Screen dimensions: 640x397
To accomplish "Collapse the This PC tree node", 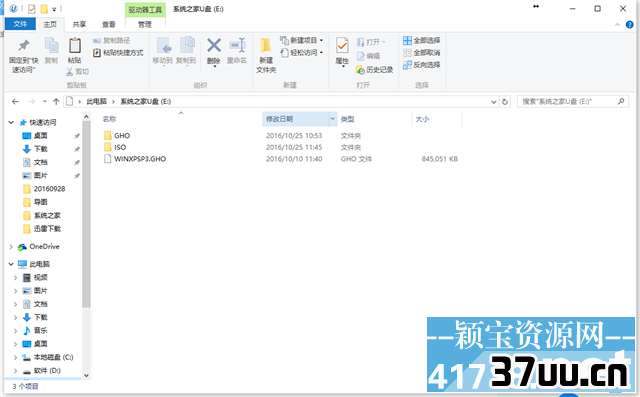I will [x=11, y=264].
